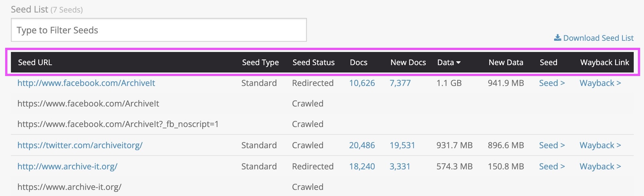Sort by the Seed Type column header
Screen dimensions: 644x196
pos(260,63)
